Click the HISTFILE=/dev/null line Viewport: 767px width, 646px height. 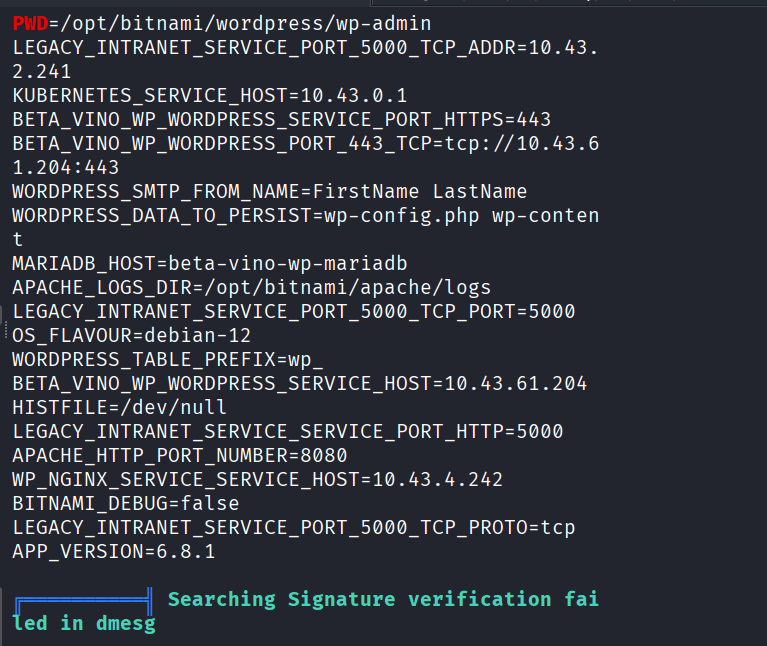click(x=120, y=408)
